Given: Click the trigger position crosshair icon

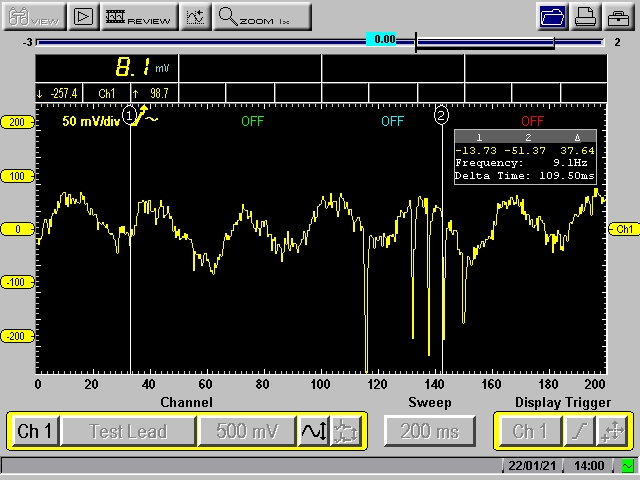Looking at the screenshot, I should 612,432.
